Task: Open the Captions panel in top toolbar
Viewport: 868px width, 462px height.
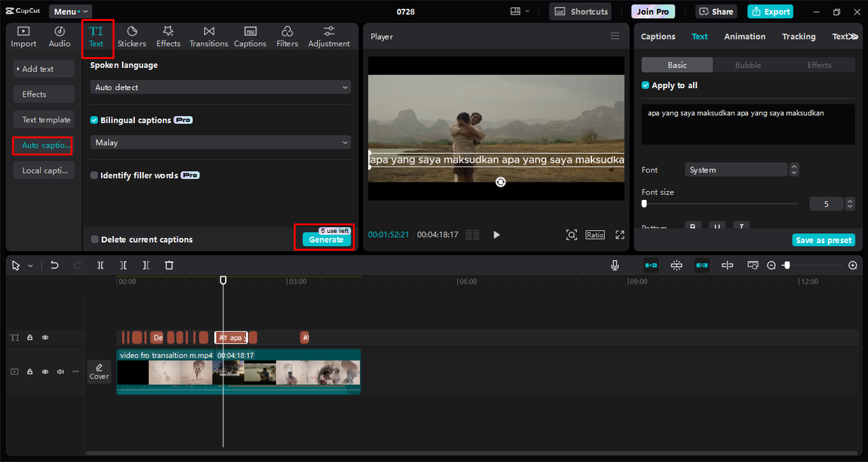Action: [250, 37]
